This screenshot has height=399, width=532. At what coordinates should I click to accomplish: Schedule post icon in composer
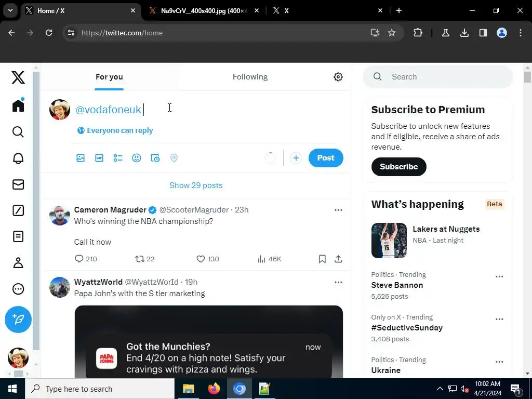(x=155, y=158)
